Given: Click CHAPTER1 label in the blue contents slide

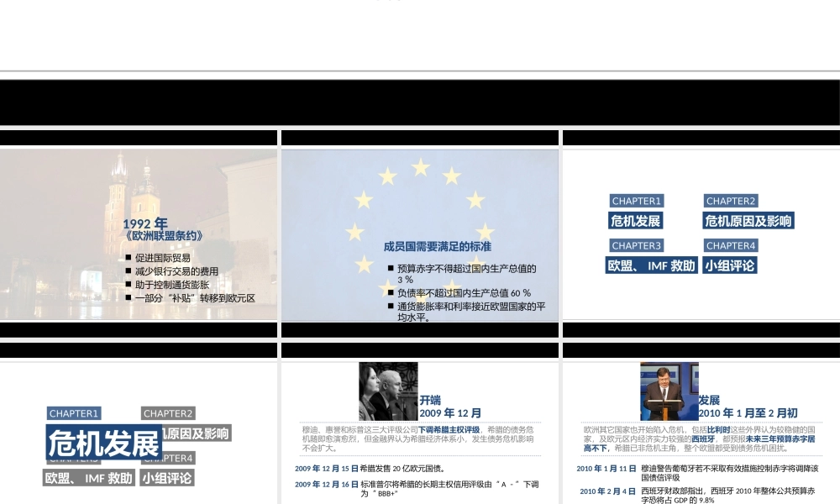Looking at the screenshot, I should coord(637,201).
